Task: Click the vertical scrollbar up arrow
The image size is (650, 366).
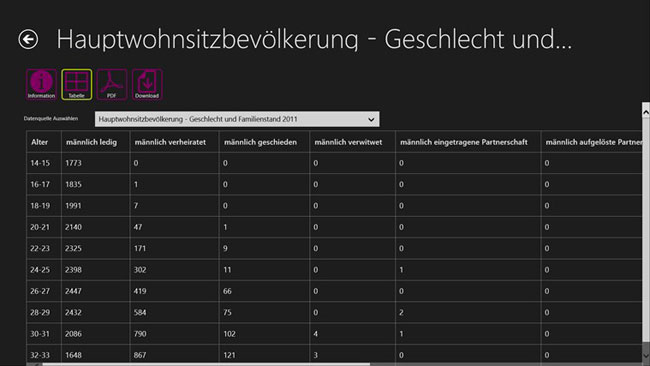Action: coord(646,111)
